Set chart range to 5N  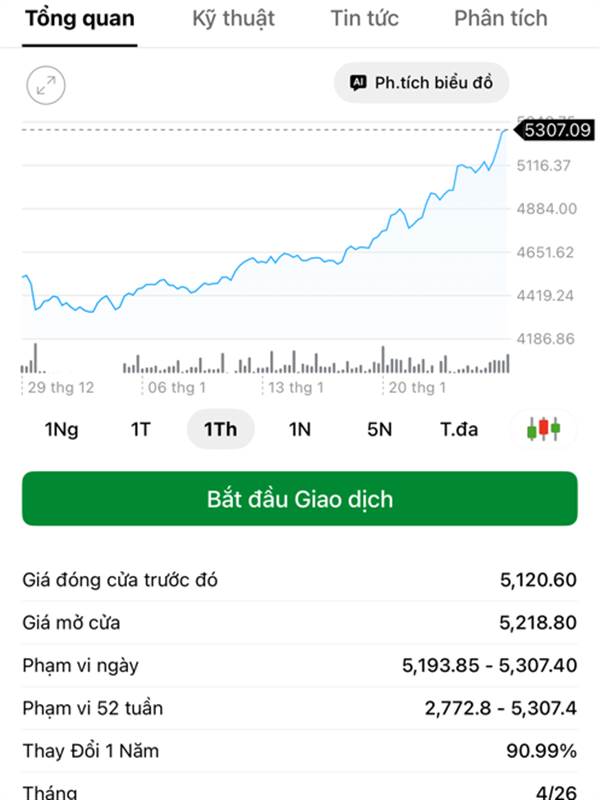click(x=379, y=429)
